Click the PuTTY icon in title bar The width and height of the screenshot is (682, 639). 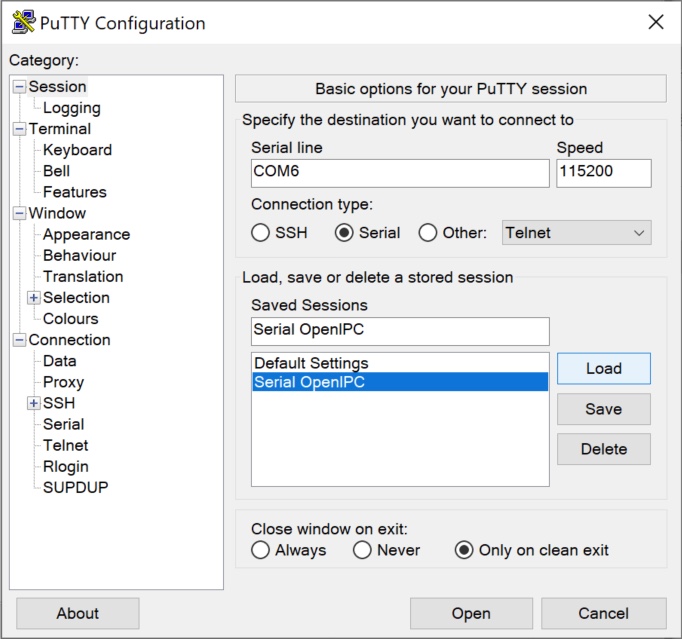(x=23, y=22)
